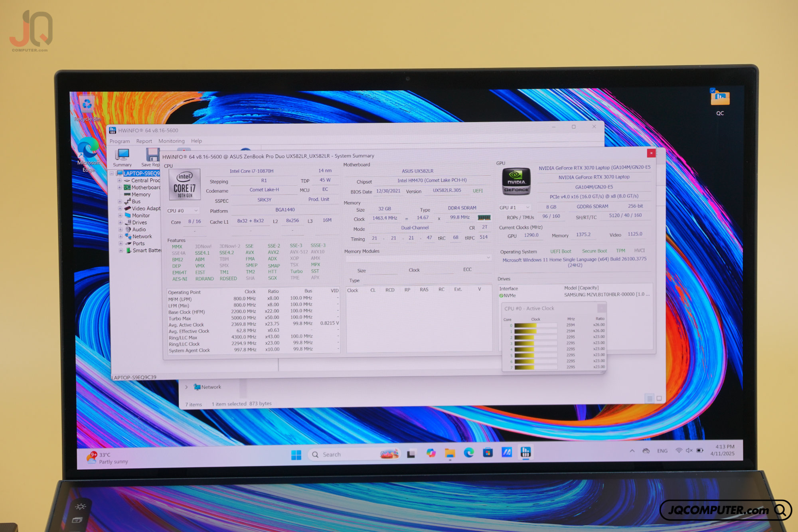Expand the Drives tree node
This screenshot has height=532, width=798.
pos(120,223)
